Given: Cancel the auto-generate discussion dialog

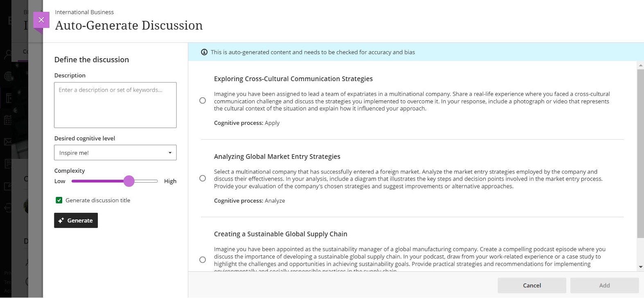Looking at the screenshot, I should click(531, 285).
